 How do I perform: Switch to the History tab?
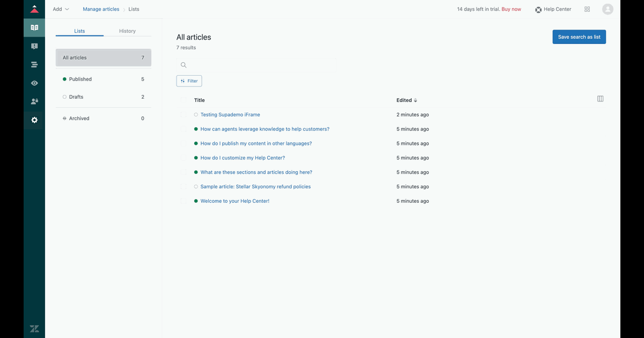pos(127,31)
